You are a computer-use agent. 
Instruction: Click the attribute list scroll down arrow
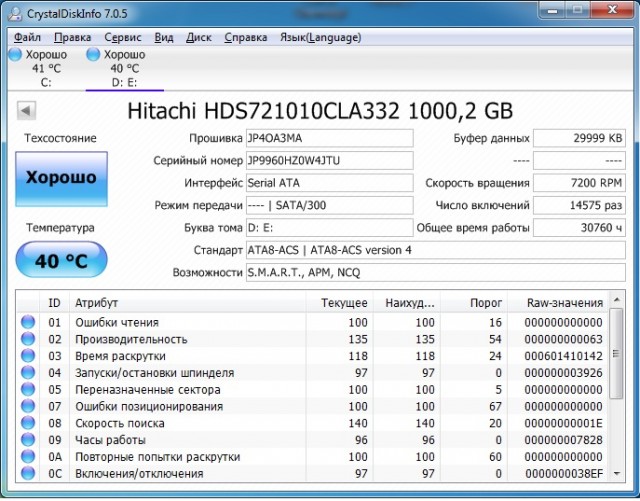[616, 474]
